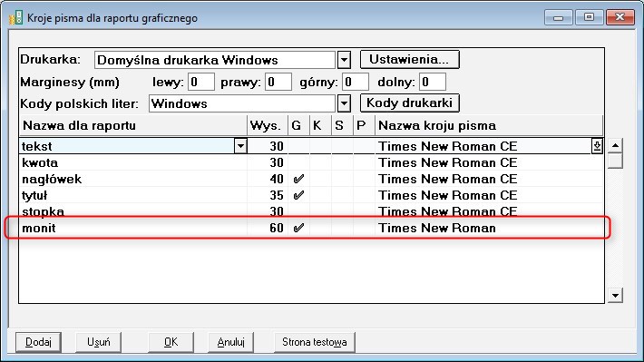Viewport: 644px width, 362px height.
Task: Toggle the G checkmark in monit row
Action: click(298, 228)
